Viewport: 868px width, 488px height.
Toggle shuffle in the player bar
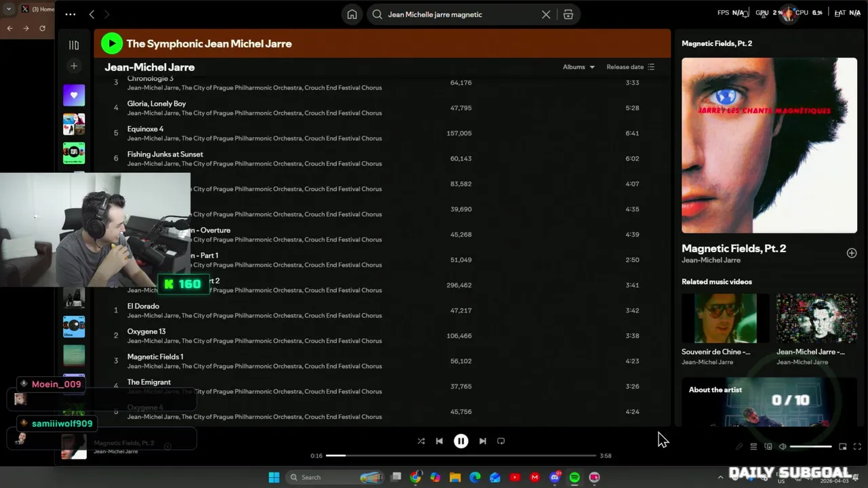pyautogui.click(x=421, y=441)
